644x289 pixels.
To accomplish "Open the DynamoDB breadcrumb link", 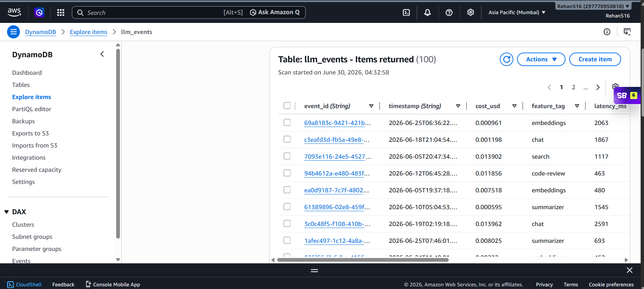I will click(41, 32).
